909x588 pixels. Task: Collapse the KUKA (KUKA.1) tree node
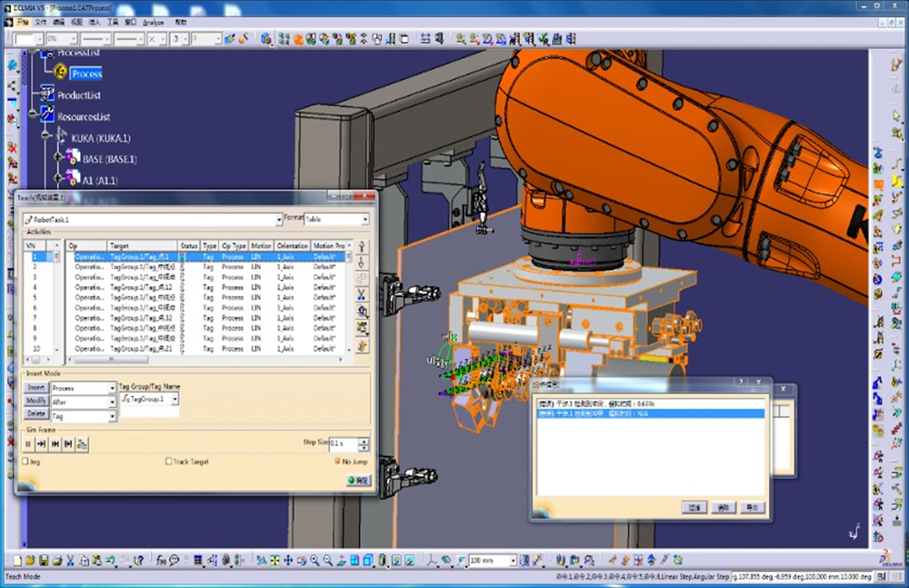pyautogui.click(x=45, y=135)
